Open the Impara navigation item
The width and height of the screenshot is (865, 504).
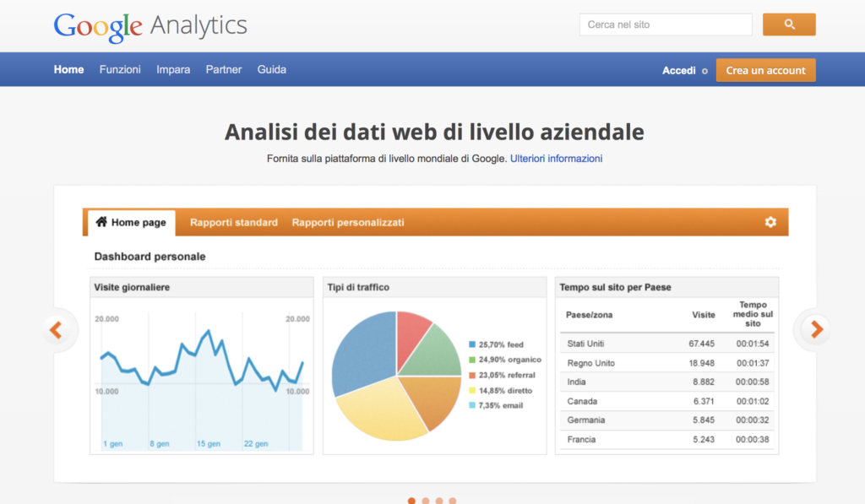[173, 70]
